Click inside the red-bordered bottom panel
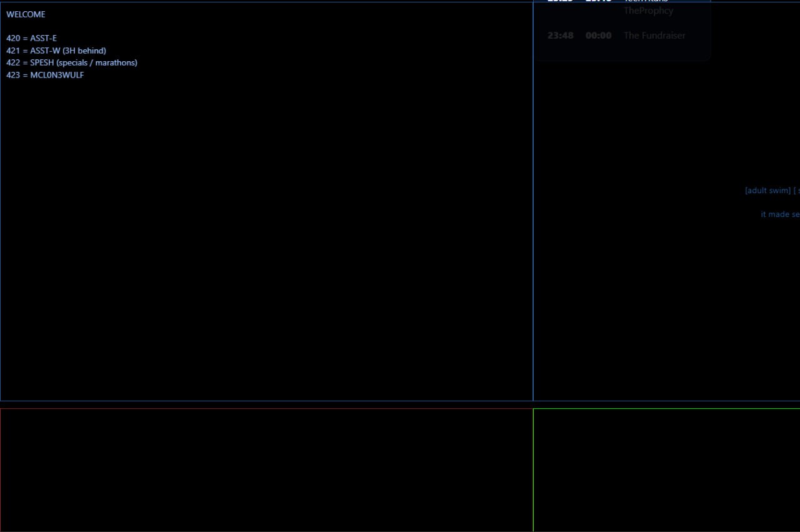800x532 pixels. click(266, 470)
